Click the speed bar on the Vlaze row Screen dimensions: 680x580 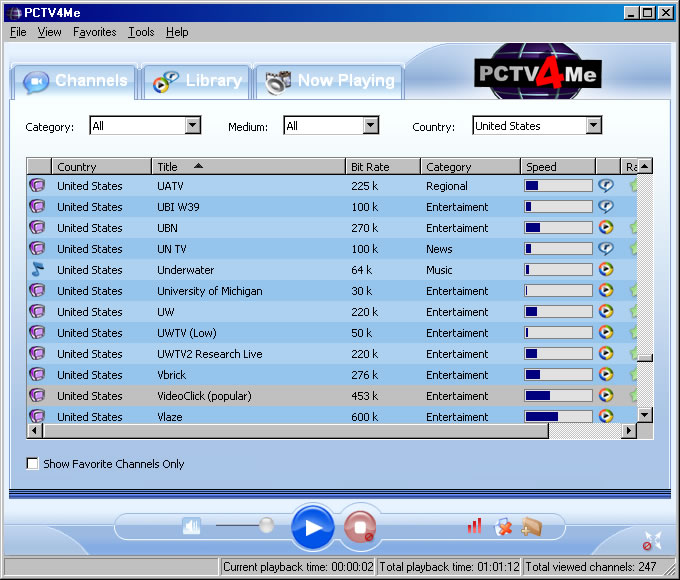558,416
